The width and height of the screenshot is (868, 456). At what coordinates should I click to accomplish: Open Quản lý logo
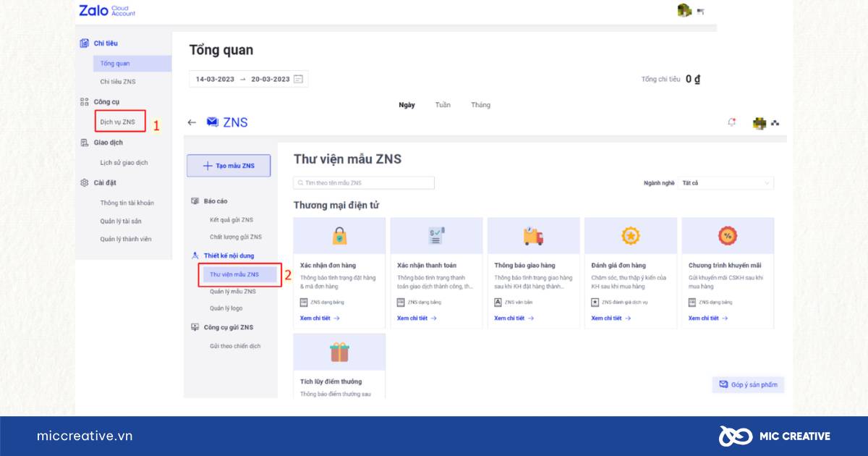coord(226,308)
